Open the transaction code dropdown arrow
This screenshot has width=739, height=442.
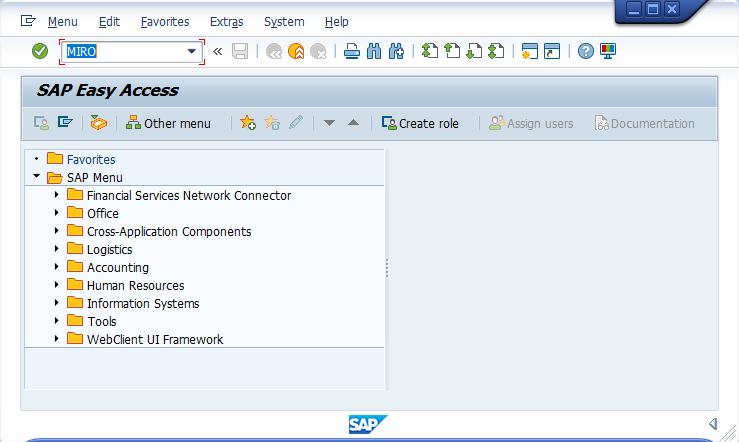point(191,51)
